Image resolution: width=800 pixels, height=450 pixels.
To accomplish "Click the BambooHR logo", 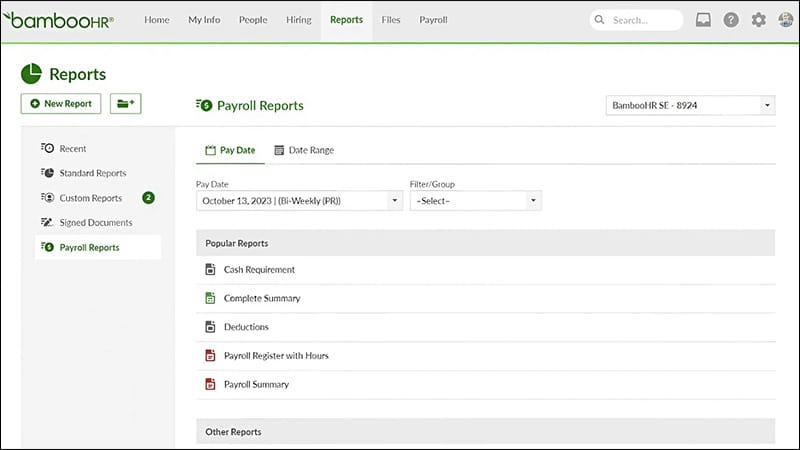I will (58, 20).
